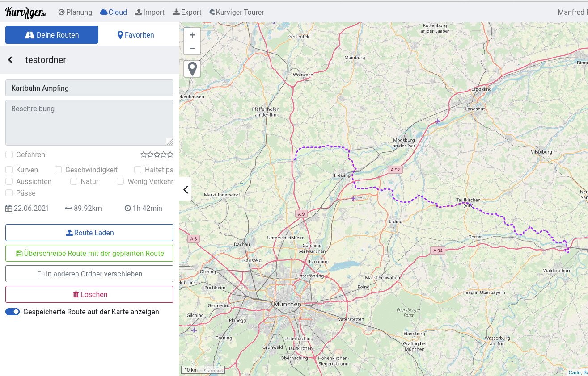Open the Manfred user account menu
The width and height of the screenshot is (588, 376).
(572, 13)
